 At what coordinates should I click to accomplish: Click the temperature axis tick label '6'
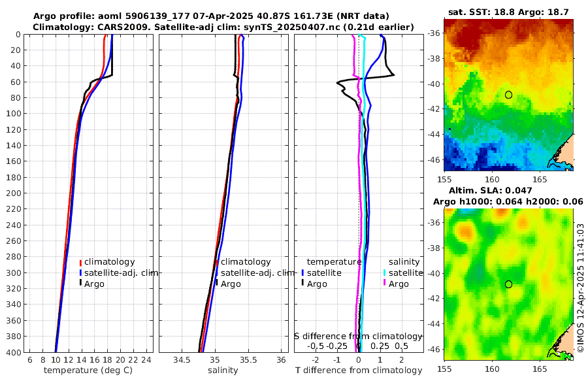[x=30, y=360]
